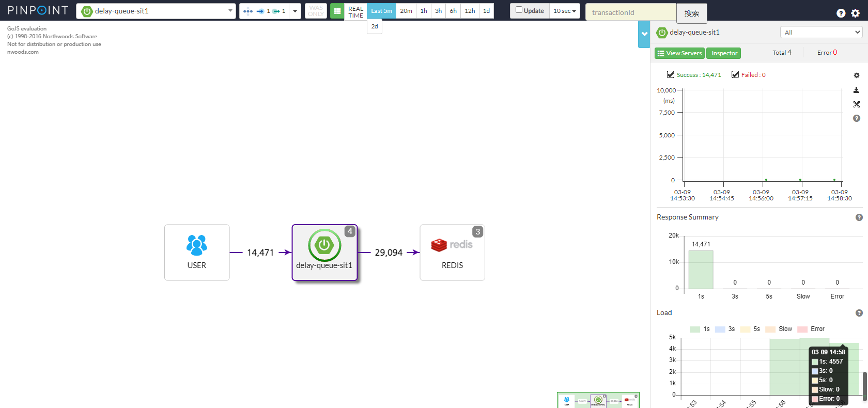The image size is (868, 408).
Task: Click the 14,471 link between USER and app
Action: pos(260,253)
